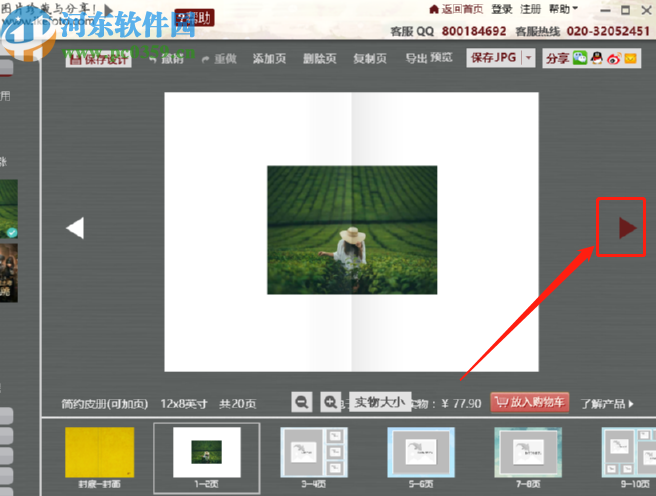Click the 共20页 page count text
Viewport: 656px width, 496px height.
238,404
